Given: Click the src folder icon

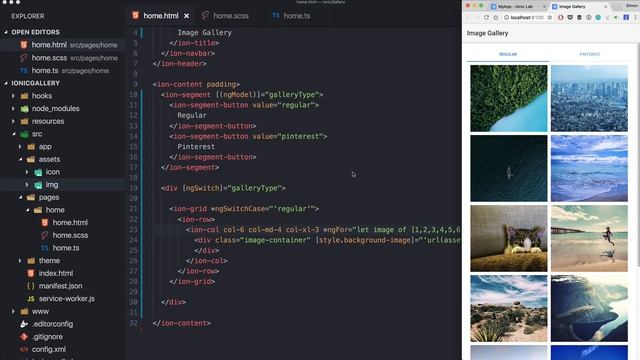Looking at the screenshot, I should (x=24, y=134).
